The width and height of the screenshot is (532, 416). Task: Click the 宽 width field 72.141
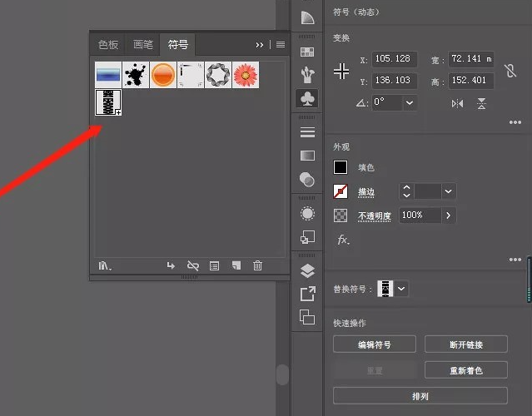coord(471,59)
